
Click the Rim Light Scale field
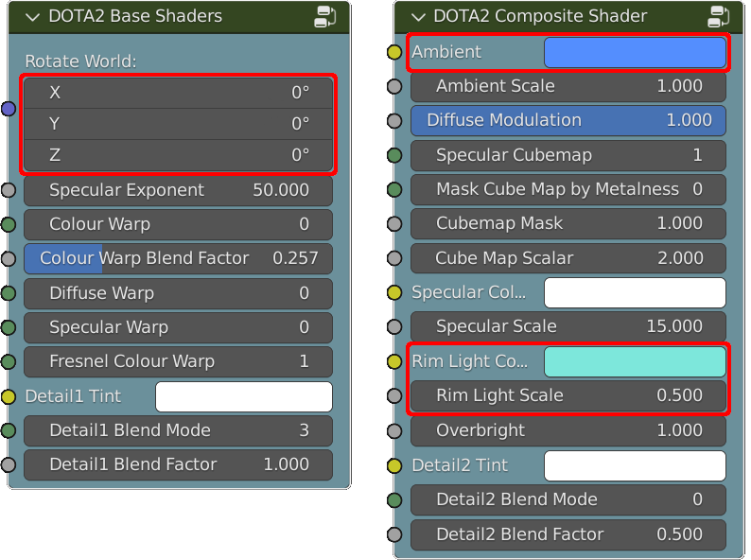(x=568, y=395)
